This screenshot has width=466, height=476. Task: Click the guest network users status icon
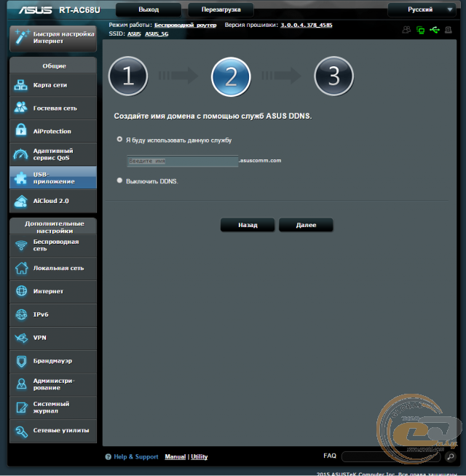(406, 30)
